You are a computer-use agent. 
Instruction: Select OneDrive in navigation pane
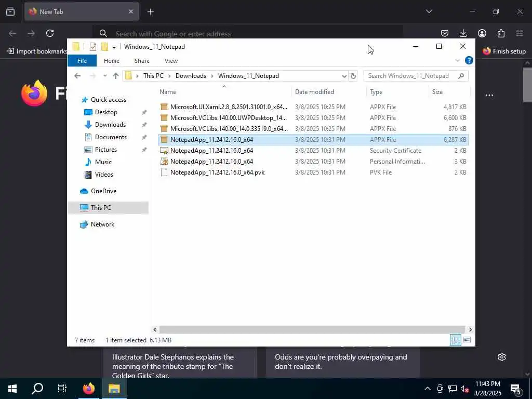[x=103, y=191]
